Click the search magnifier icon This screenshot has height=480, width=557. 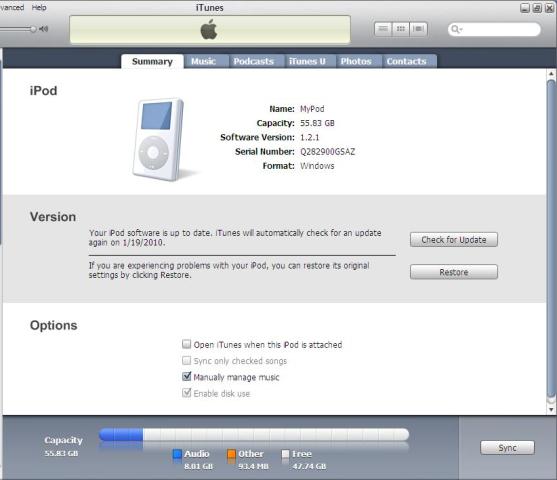click(x=455, y=29)
